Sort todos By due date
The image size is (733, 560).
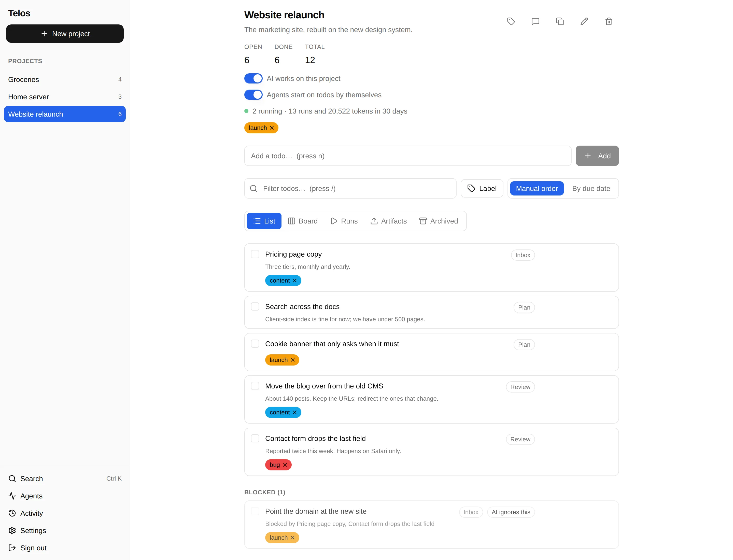click(x=591, y=188)
